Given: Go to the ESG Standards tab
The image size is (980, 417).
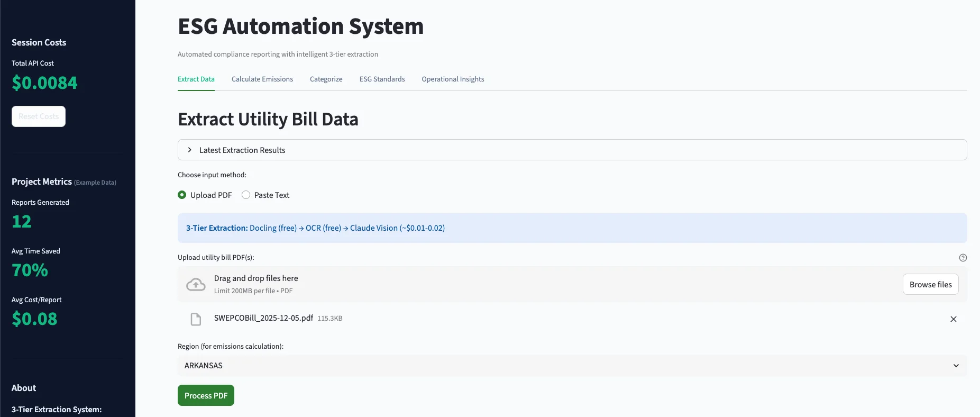Looking at the screenshot, I should (382, 79).
